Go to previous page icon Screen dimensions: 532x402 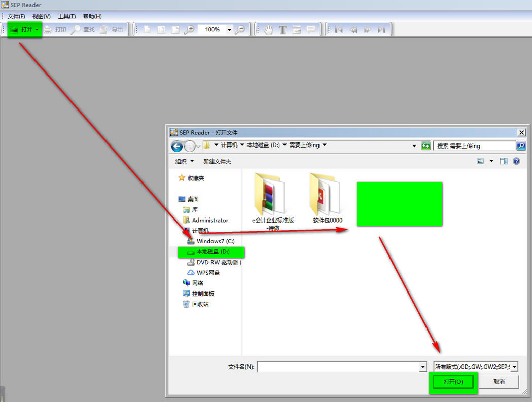point(353,30)
